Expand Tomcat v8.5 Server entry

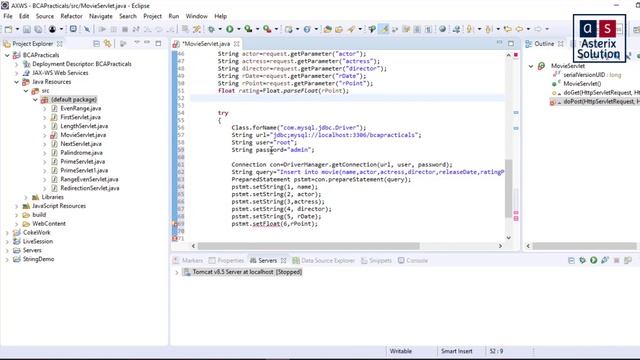[x=177, y=272]
